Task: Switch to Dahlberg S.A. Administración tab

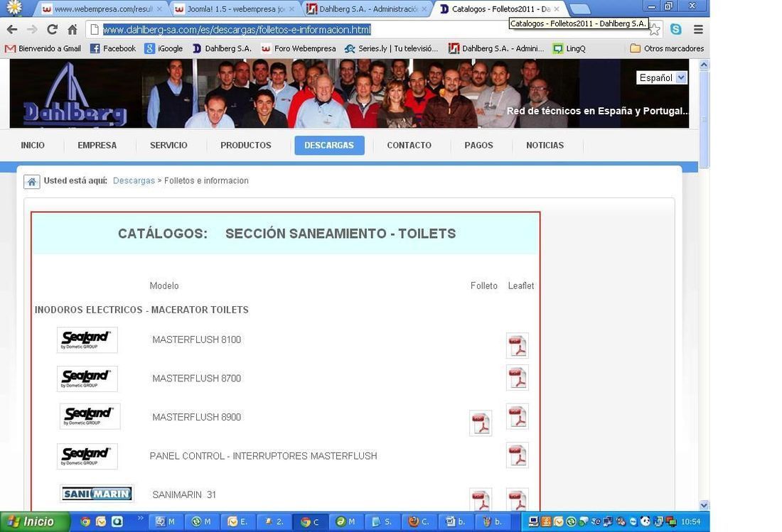Action: 368,9
